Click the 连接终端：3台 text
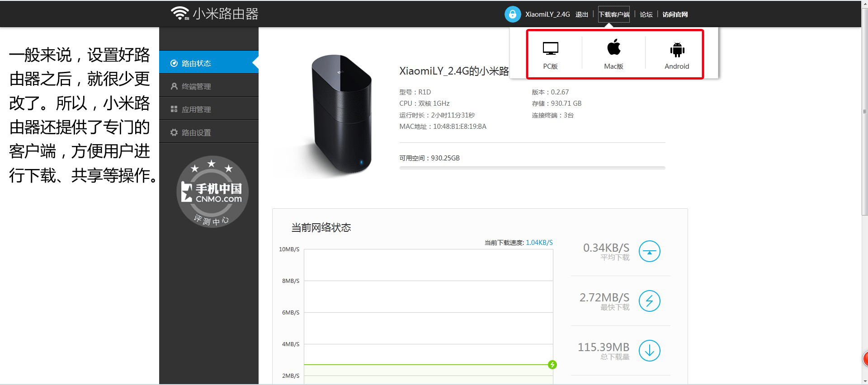The height and width of the screenshot is (385, 868). 552,115
